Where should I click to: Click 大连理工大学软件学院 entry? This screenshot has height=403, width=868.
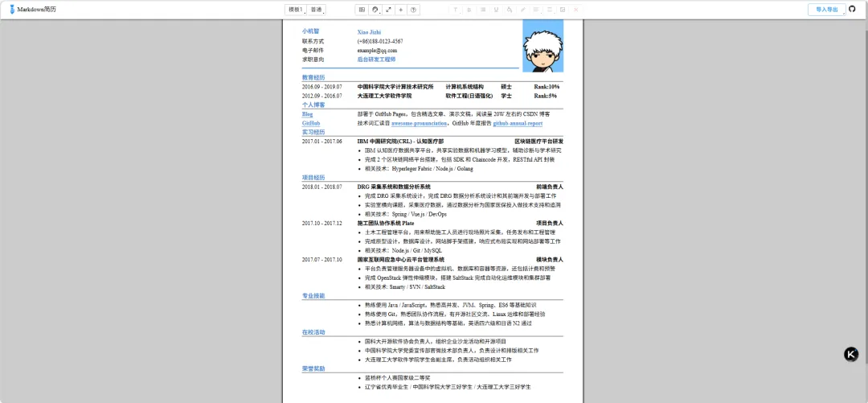tap(385, 96)
